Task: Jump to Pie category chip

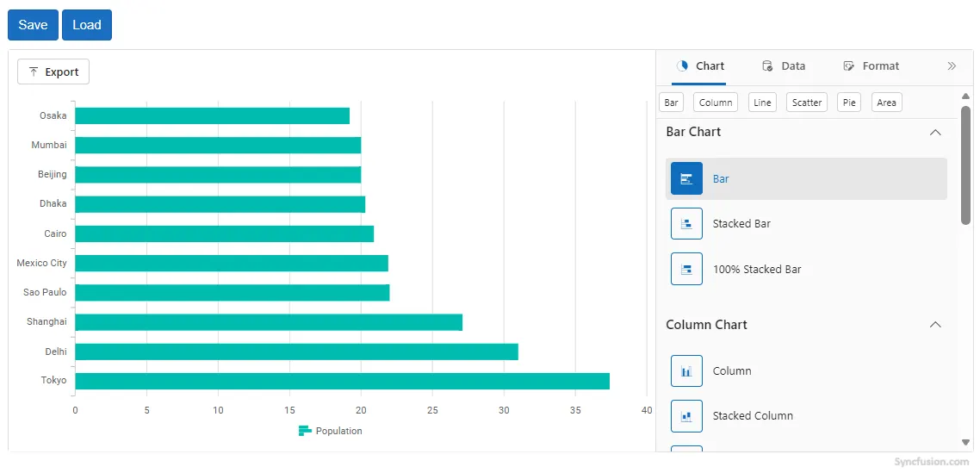Action: (849, 103)
